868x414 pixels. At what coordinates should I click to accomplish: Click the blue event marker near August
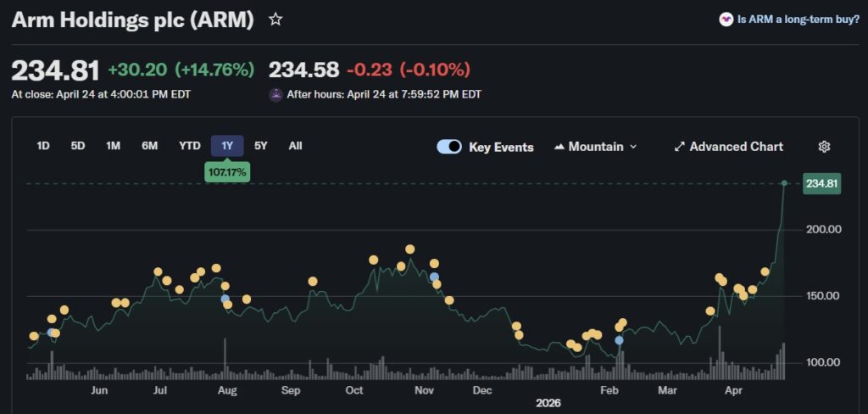225,299
